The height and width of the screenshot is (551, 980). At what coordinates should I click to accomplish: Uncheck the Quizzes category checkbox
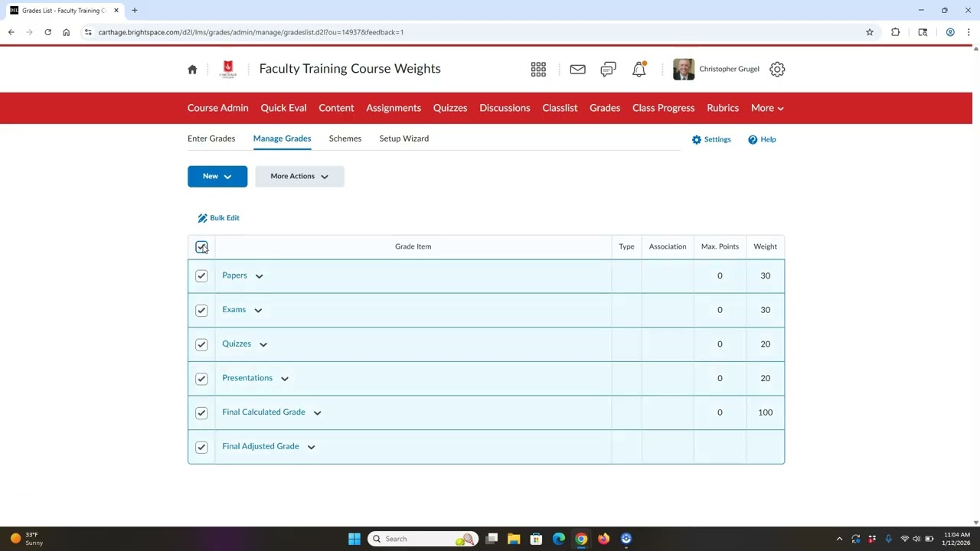coord(201,344)
